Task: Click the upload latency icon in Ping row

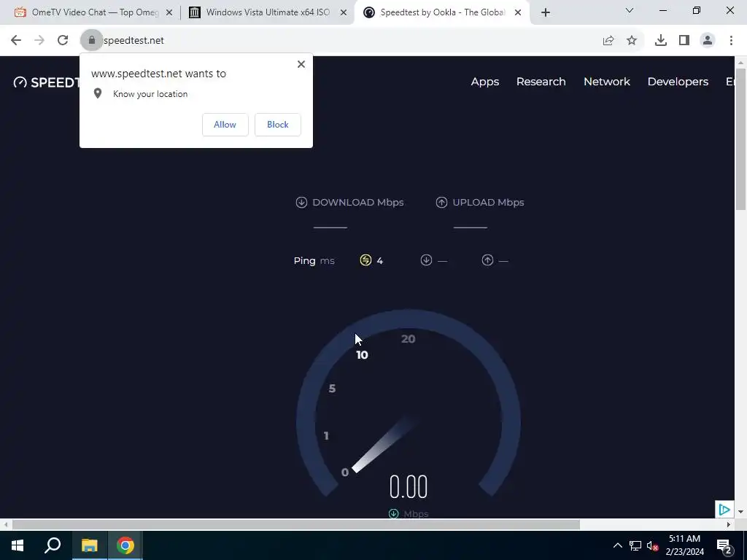Action: point(487,260)
